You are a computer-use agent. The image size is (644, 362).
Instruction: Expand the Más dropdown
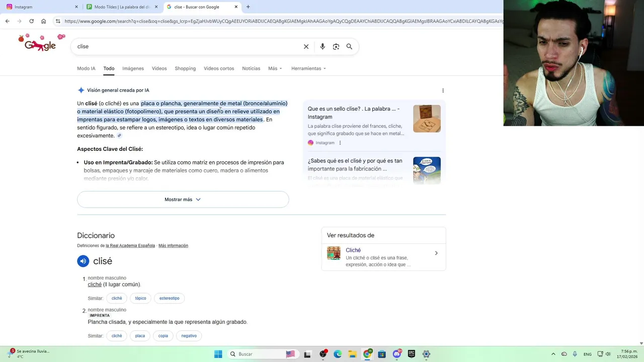275,68
